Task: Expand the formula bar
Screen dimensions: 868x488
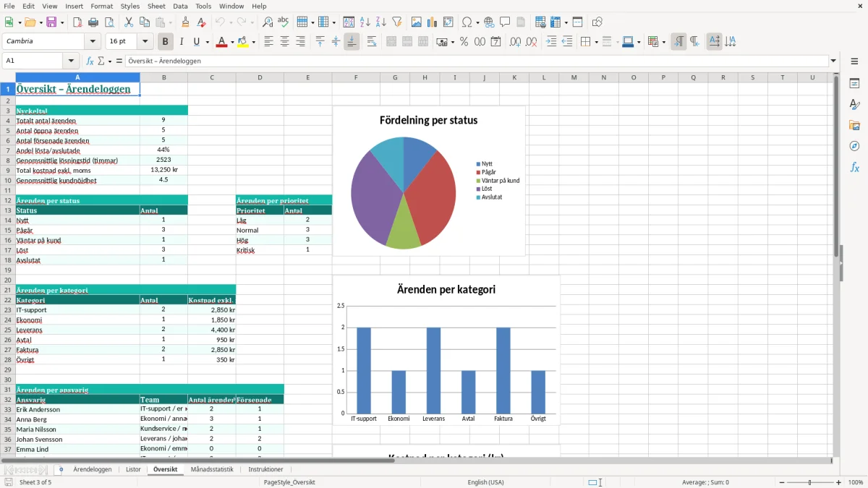Action: click(834, 61)
